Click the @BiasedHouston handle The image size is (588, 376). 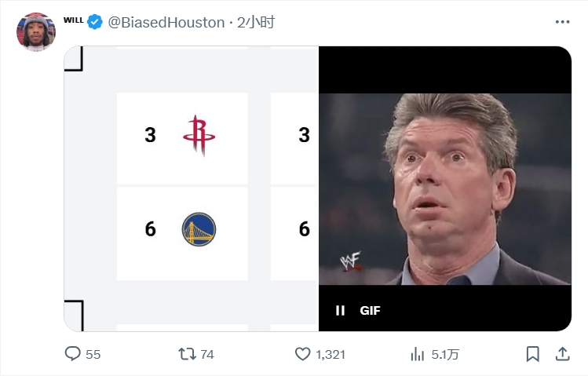[x=166, y=23]
